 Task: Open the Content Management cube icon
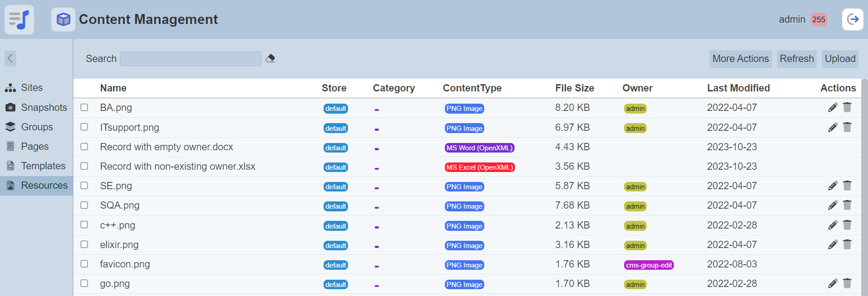point(63,19)
